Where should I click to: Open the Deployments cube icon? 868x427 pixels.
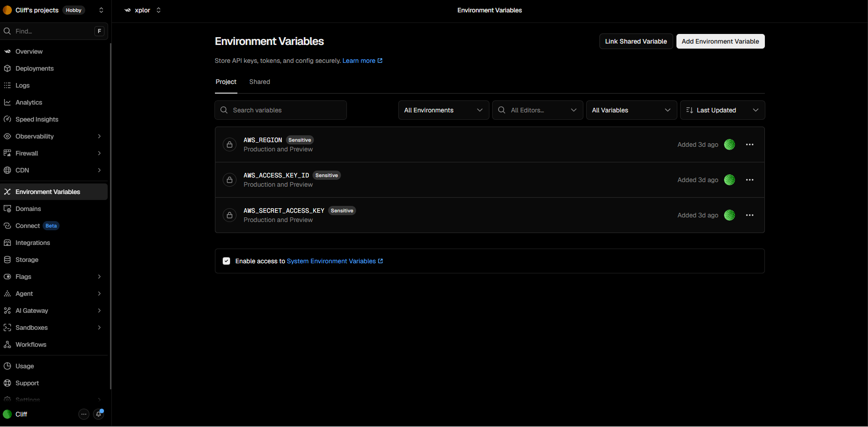(x=7, y=68)
